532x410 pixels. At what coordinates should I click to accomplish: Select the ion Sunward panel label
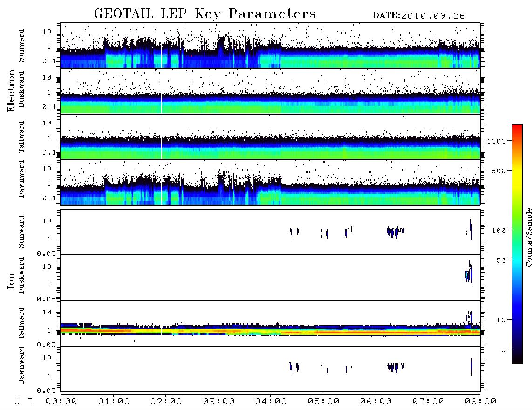21,232
